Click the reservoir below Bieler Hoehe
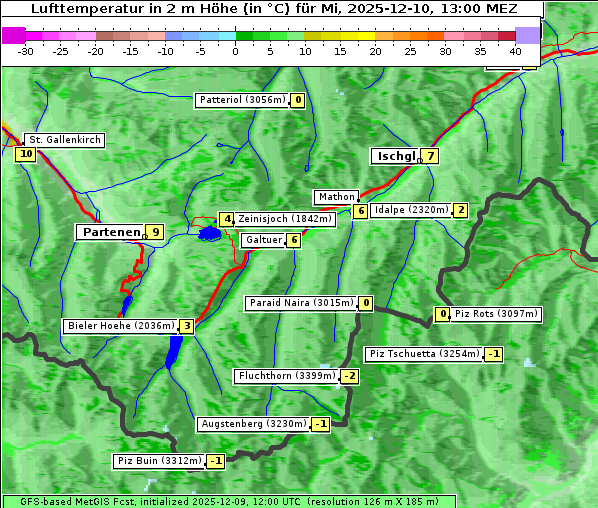This screenshot has width=598, height=508. [x=174, y=351]
